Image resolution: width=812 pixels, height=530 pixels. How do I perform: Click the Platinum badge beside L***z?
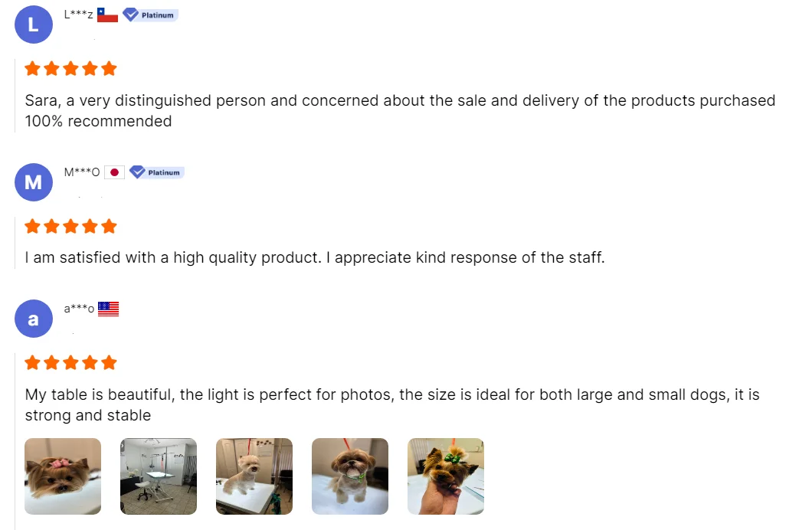coord(150,15)
